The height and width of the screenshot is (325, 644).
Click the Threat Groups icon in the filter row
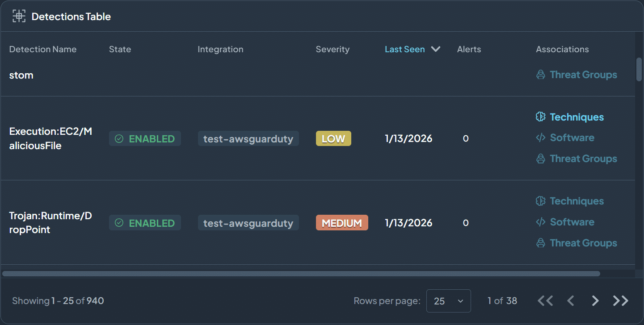click(x=540, y=75)
